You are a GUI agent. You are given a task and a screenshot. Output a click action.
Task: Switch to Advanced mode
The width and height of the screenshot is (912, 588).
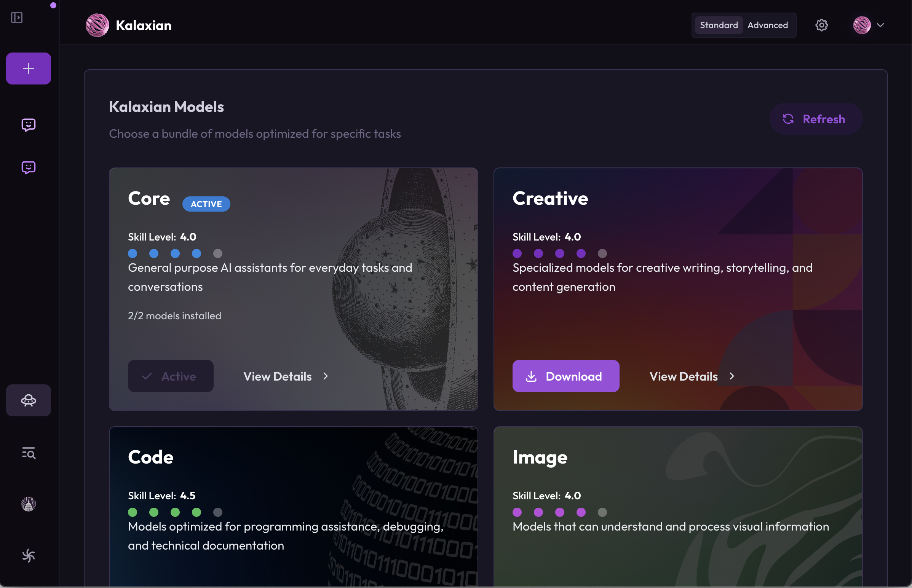pyautogui.click(x=768, y=25)
